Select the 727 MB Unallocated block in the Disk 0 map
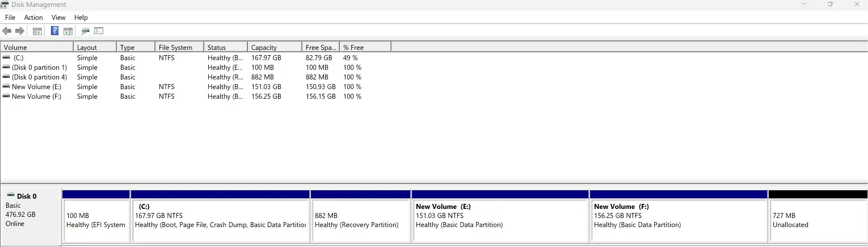Viewport: 868px width, 247px height. pyautogui.click(x=818, y=217)
